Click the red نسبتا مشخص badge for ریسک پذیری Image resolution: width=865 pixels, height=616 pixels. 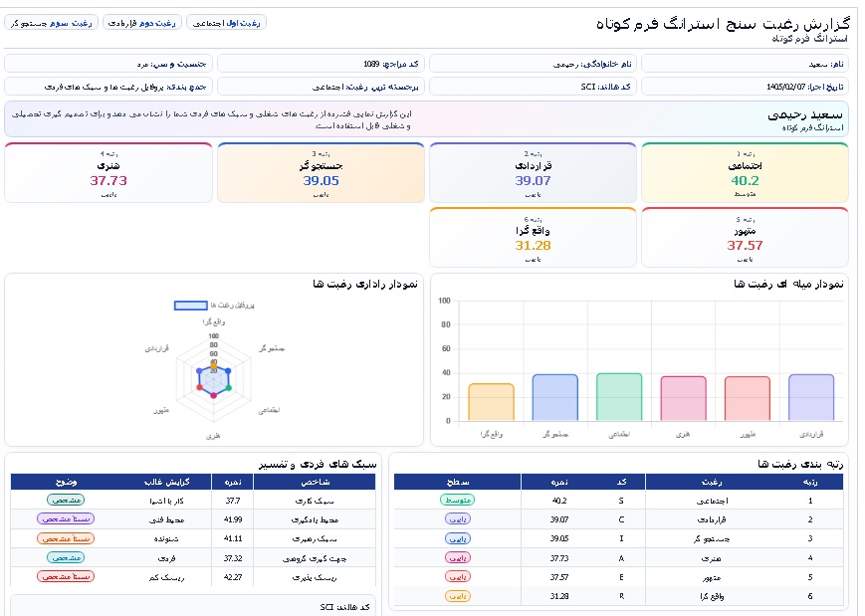[x=66, y=577]
